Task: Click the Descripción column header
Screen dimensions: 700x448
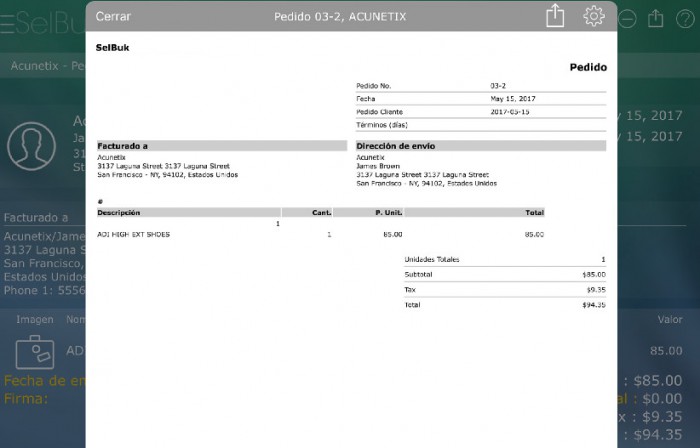Action: click(x=118, y=212)
